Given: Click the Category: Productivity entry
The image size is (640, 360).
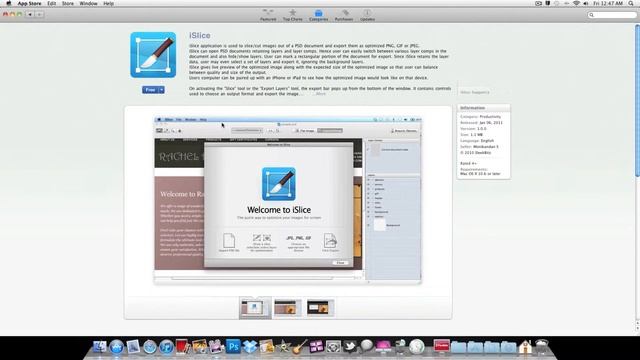Looking at the screenshot, I should point(480,117).
